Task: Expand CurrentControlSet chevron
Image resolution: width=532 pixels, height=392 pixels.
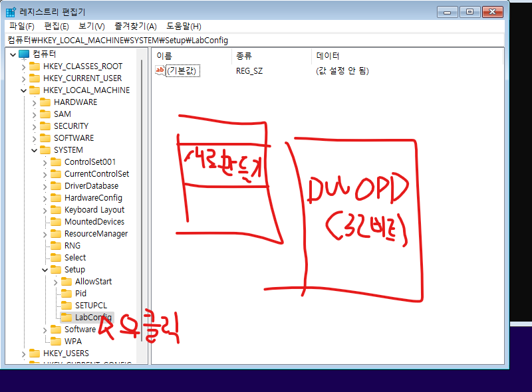Action: (x=45, y=174)
